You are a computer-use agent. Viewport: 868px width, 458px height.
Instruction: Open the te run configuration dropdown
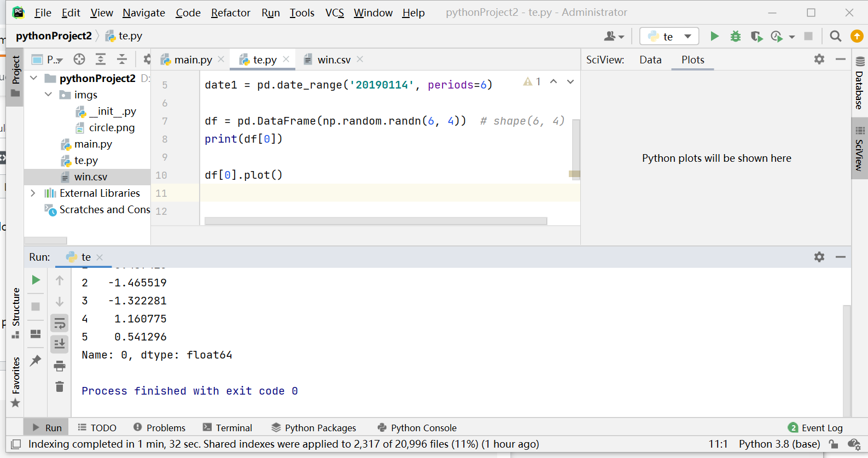point(669,36)
